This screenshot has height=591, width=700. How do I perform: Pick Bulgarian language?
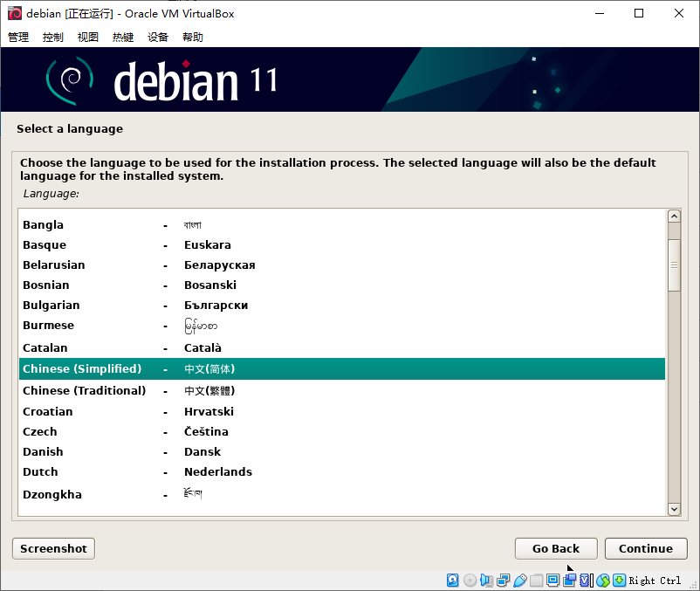pyautogui.click(x=342, y=305)
